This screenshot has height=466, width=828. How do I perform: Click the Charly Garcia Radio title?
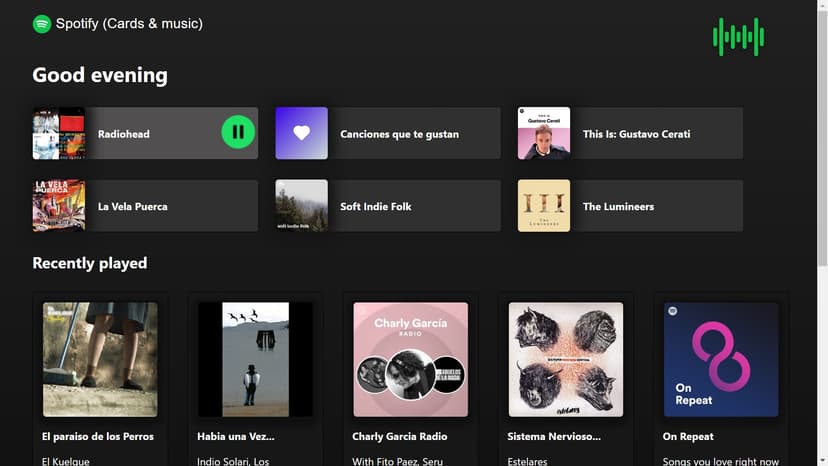pyautogui.click(x=400, y=436)
